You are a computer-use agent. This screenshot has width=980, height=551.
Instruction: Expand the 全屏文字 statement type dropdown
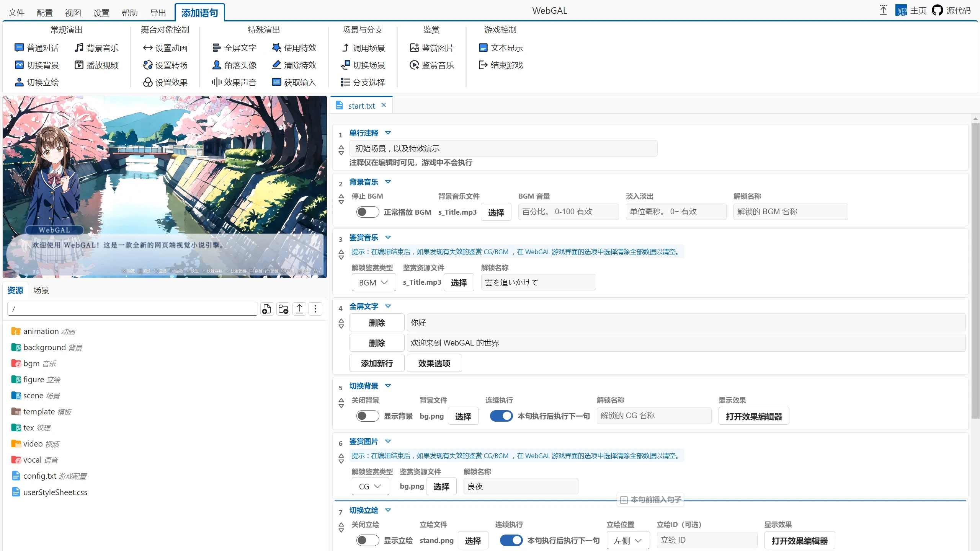[388, 306]
